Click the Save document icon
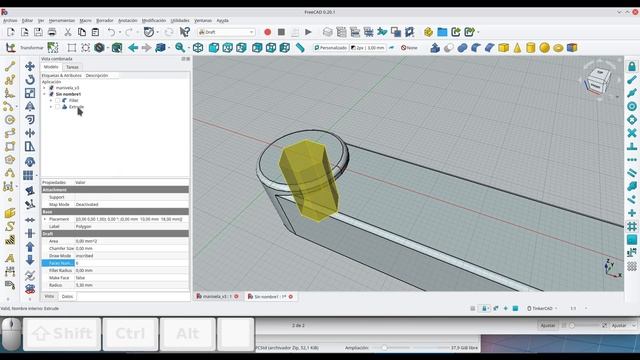 tap(38, 32)
